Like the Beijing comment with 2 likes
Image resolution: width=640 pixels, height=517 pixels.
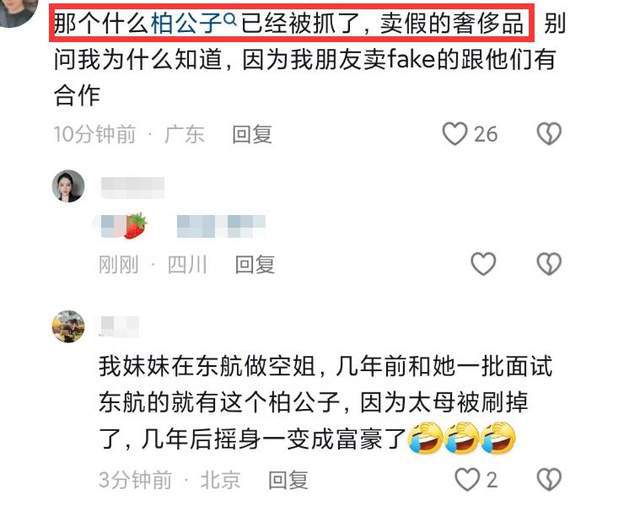(467, 479)
